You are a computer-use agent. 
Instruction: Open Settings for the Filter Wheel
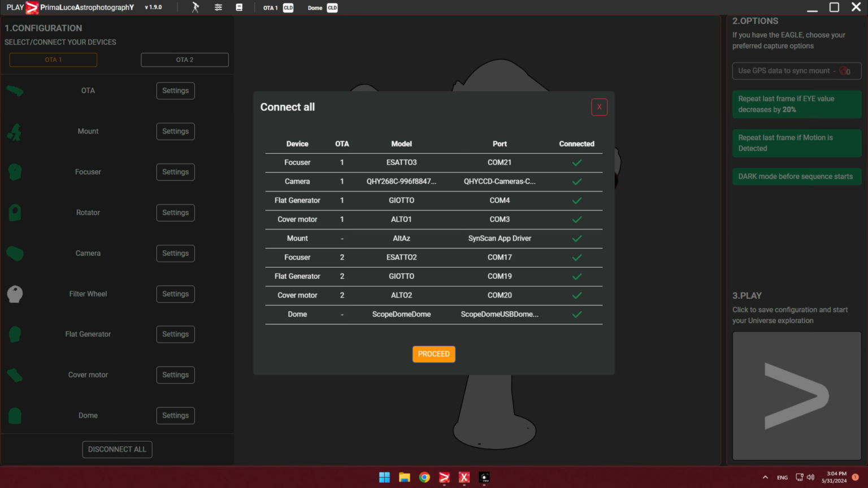tap(175, 294)
